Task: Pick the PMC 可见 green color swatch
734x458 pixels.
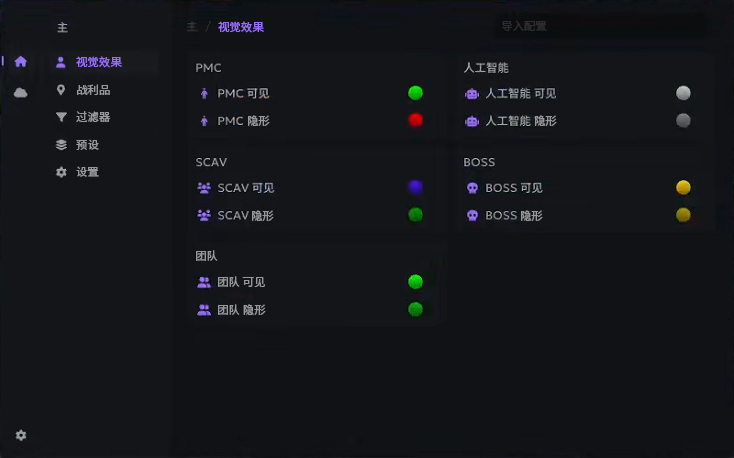Action: click(415, 93)
